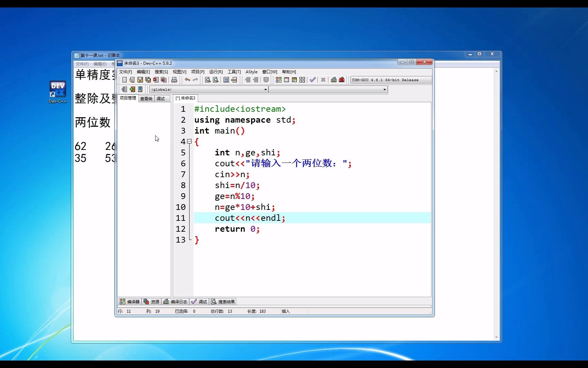Open the 项目[P] menu

(x=198, y=72)
